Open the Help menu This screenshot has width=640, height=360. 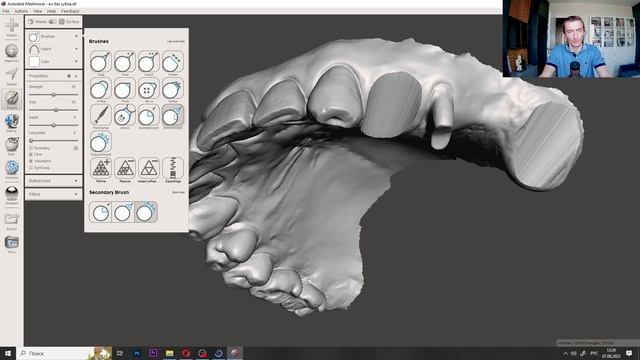click(x=51, y=11)
